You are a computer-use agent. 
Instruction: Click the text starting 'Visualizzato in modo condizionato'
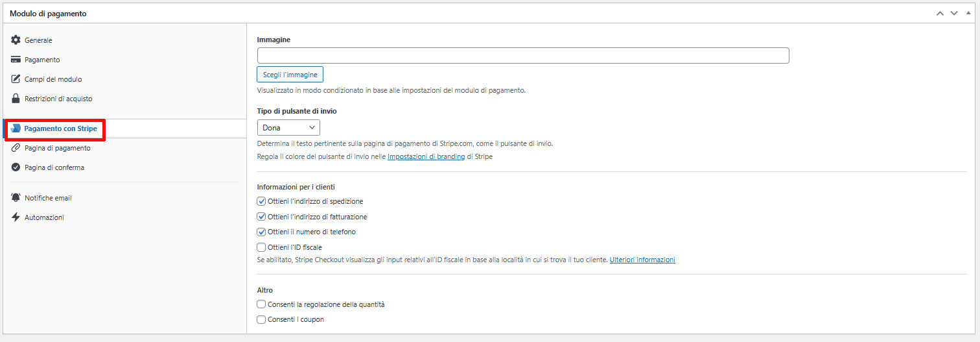point(391,91)
